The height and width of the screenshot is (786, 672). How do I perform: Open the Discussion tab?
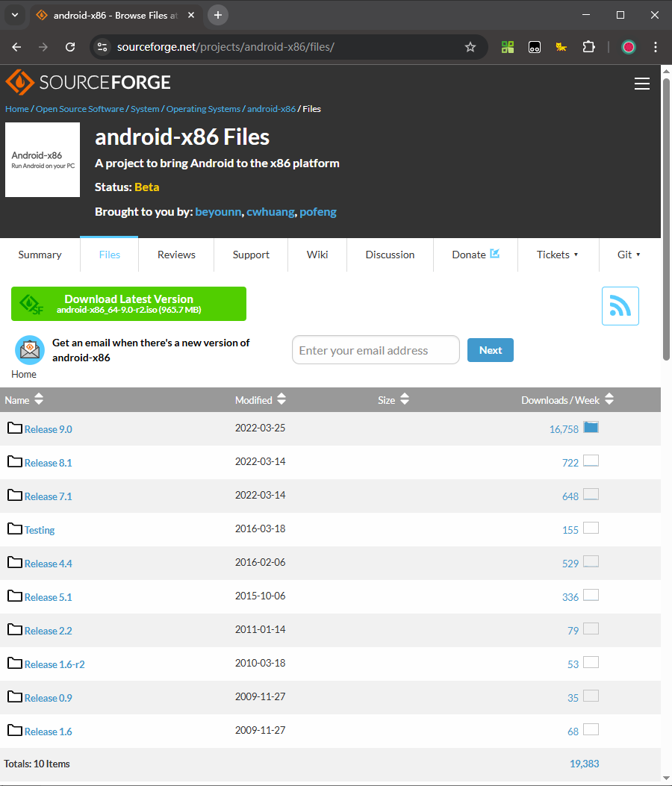[391, 255]
